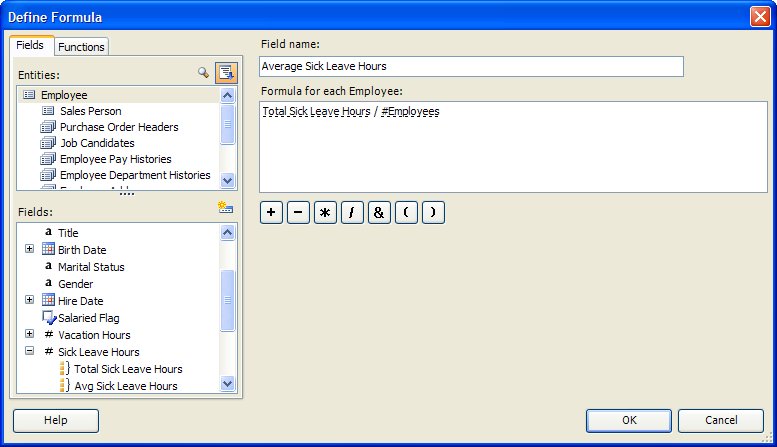
Task: Click the Fields list scrollbar thumb
Action: pyautogui.click(x=227, y=300)
